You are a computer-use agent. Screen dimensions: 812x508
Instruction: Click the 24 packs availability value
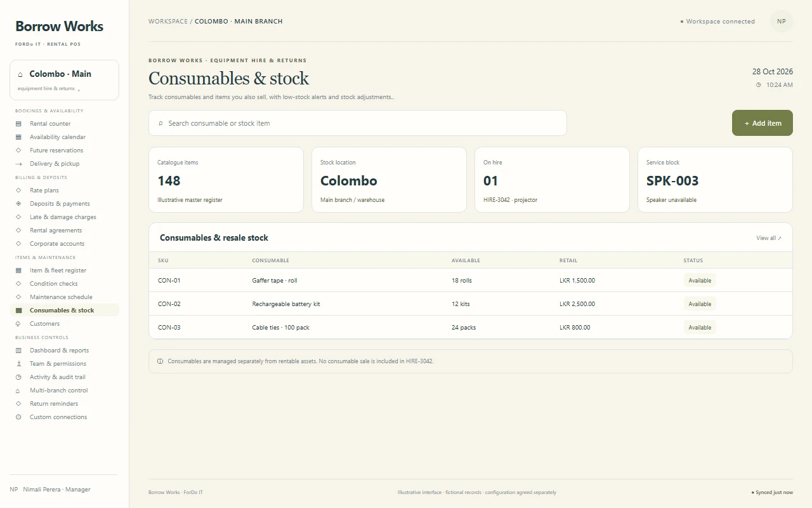click(x=464, y=328)
